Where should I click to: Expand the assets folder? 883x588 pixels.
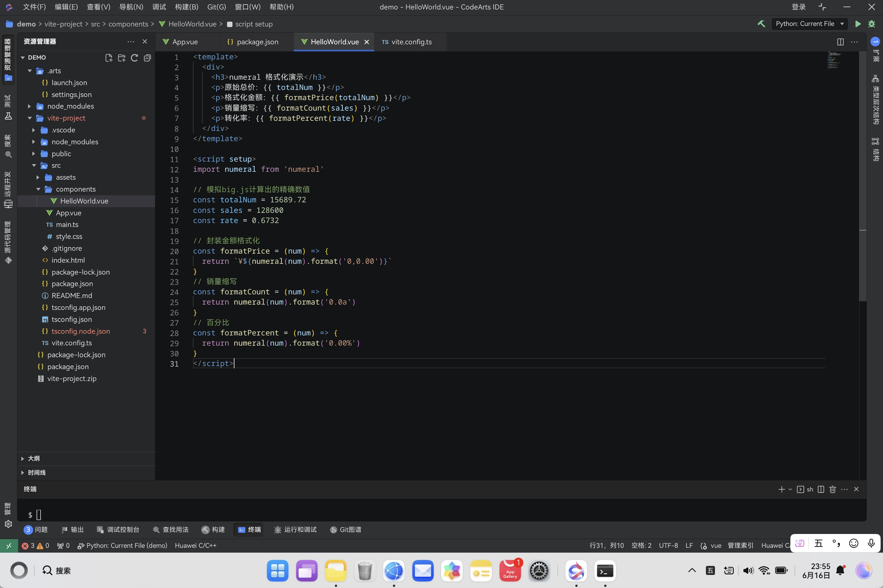coord(38,177)
